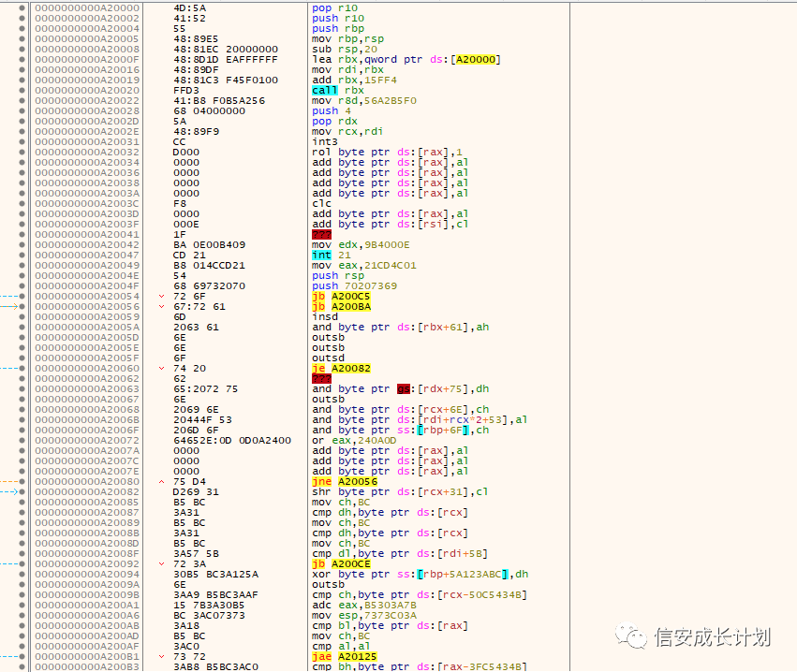Toggle breakpoint dot at address 0000000000A20047
797x672 pixels.
(x=22, y=255)
